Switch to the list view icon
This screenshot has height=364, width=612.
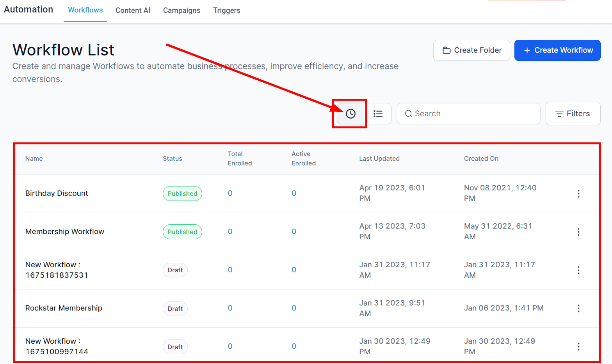(378, 114)
